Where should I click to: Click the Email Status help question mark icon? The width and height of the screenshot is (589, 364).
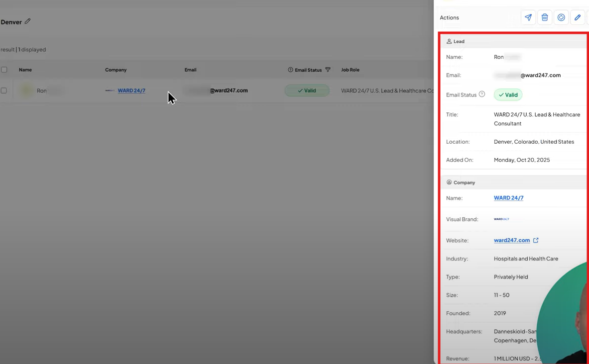click(481, 94)
